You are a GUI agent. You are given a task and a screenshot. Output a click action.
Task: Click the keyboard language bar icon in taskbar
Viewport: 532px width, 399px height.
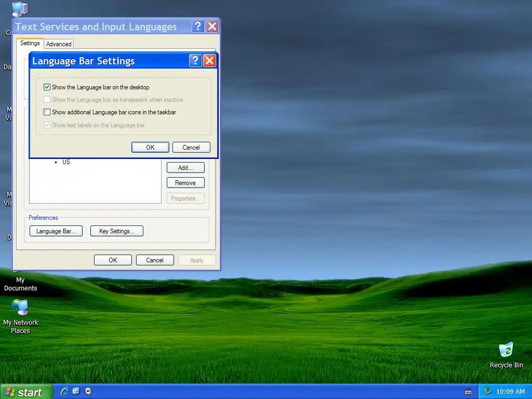pyautogui.click(x=468, y=392)
